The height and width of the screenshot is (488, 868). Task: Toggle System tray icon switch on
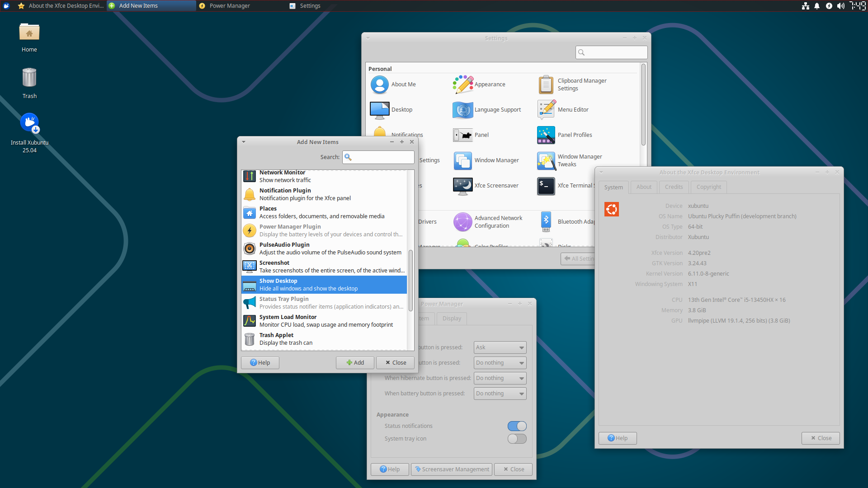click(x=516, y=439)
